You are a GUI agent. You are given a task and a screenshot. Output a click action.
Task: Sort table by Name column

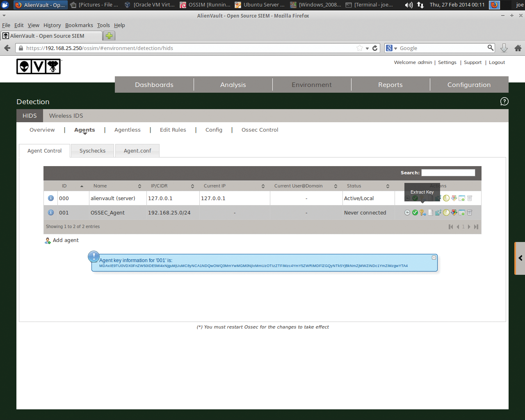pos(117,186)
